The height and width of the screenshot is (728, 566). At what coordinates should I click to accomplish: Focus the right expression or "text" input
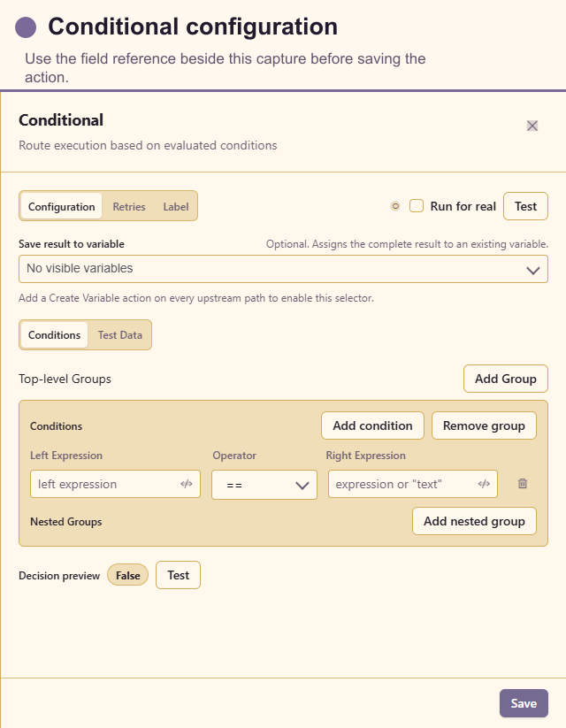click(413, 484)
